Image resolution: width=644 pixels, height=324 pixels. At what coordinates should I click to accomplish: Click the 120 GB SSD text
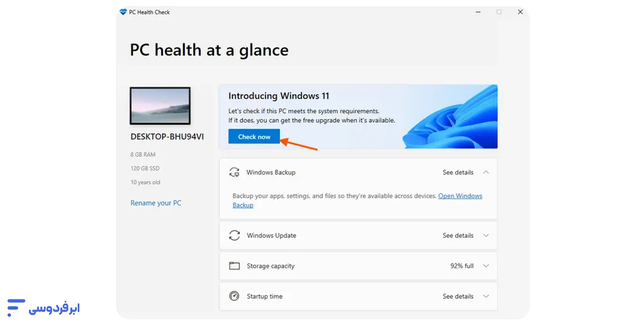(145, 169)
